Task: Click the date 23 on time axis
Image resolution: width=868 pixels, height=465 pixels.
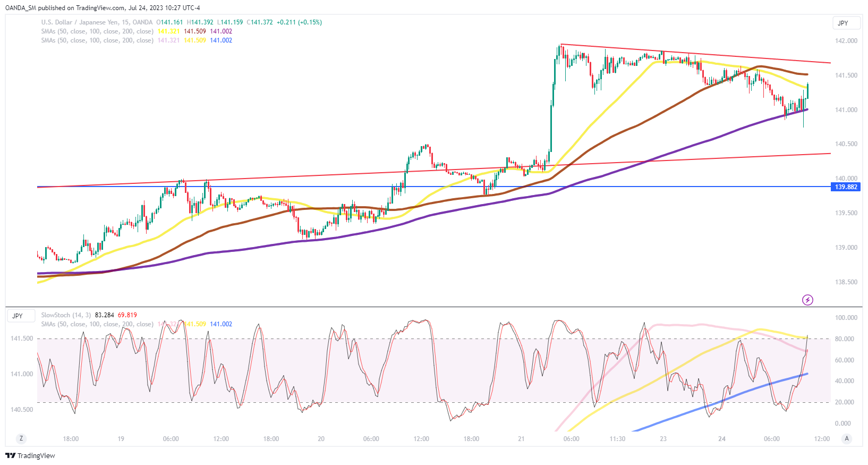Action: click(663, 439)
